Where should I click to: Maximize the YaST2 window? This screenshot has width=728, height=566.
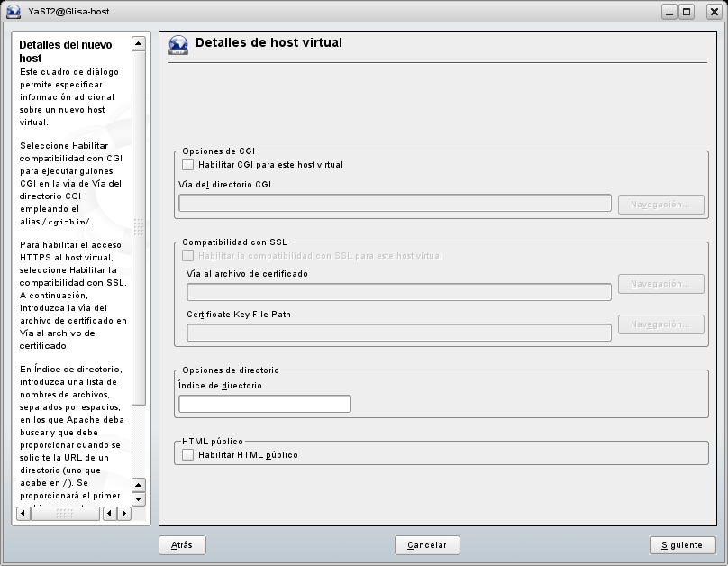pos(687,12)
